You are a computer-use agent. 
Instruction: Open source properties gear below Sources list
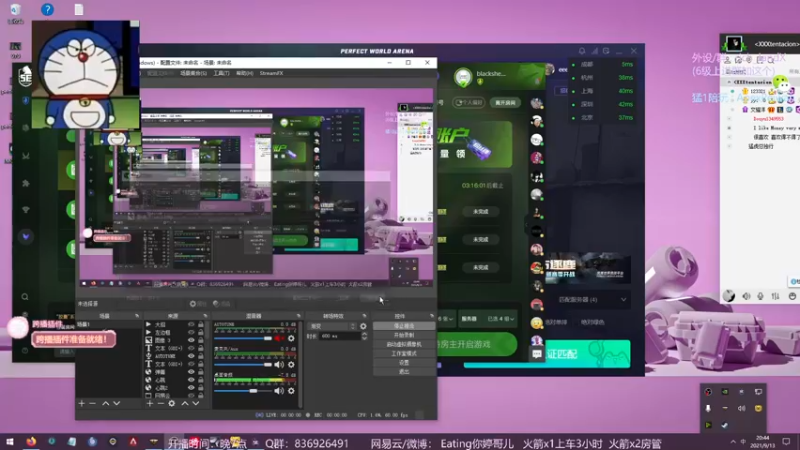tap(172, 404)
